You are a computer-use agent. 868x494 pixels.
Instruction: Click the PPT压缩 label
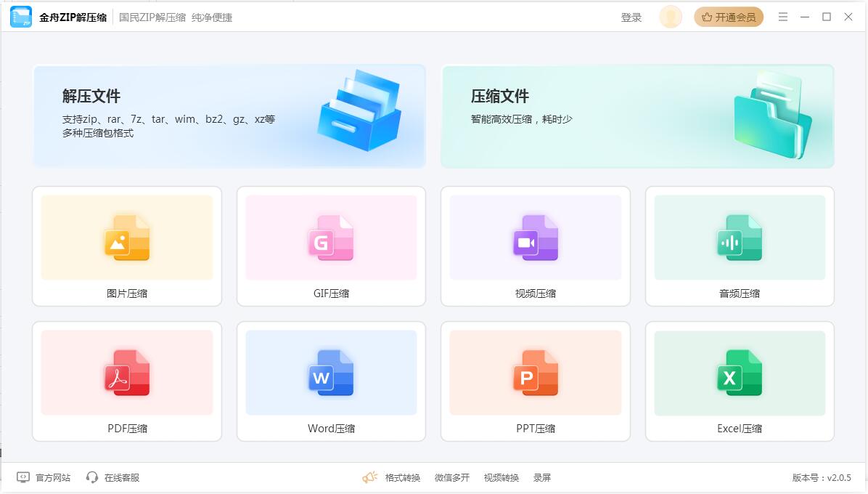[536, 429]
